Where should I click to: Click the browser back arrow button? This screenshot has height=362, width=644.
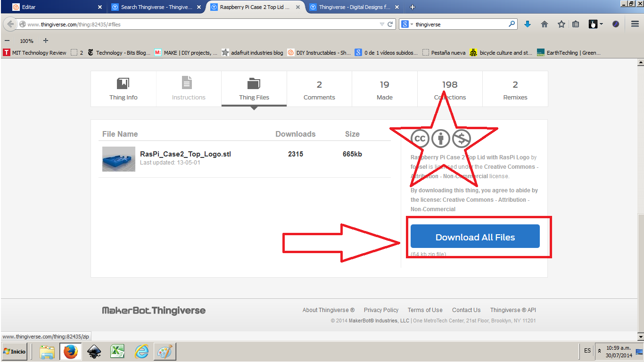[10, 24]
